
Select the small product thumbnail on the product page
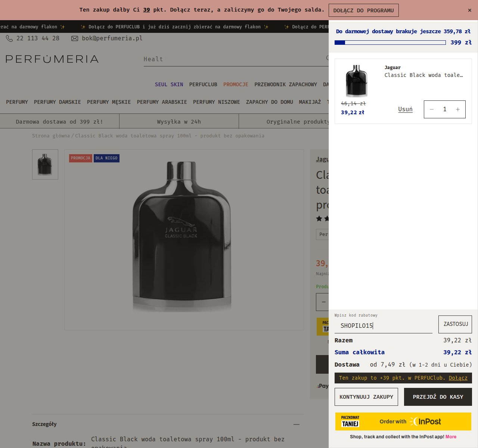click(45, 165)
